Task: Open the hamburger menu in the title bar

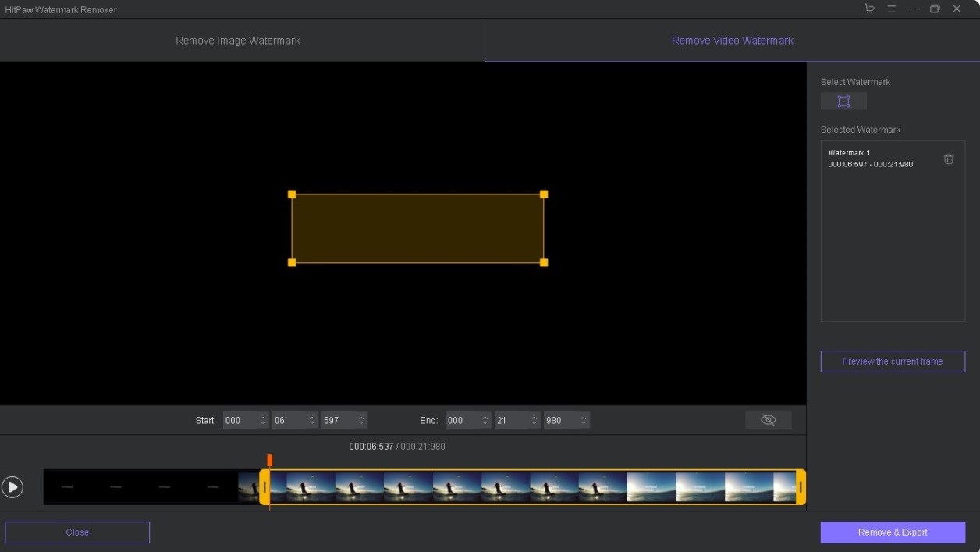Action: 891,9
